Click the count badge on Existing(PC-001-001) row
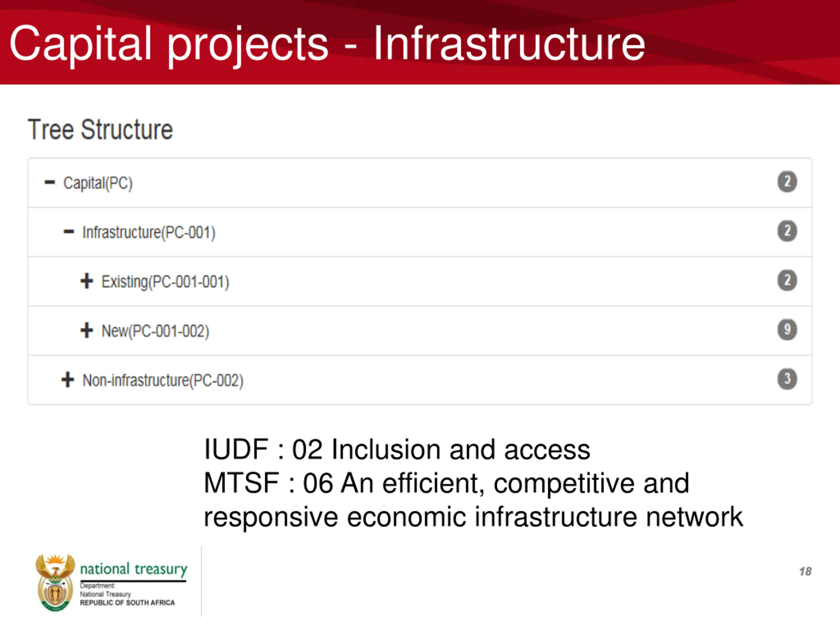The width and height of the screenshot is (840, 630). tap(787, 281)
